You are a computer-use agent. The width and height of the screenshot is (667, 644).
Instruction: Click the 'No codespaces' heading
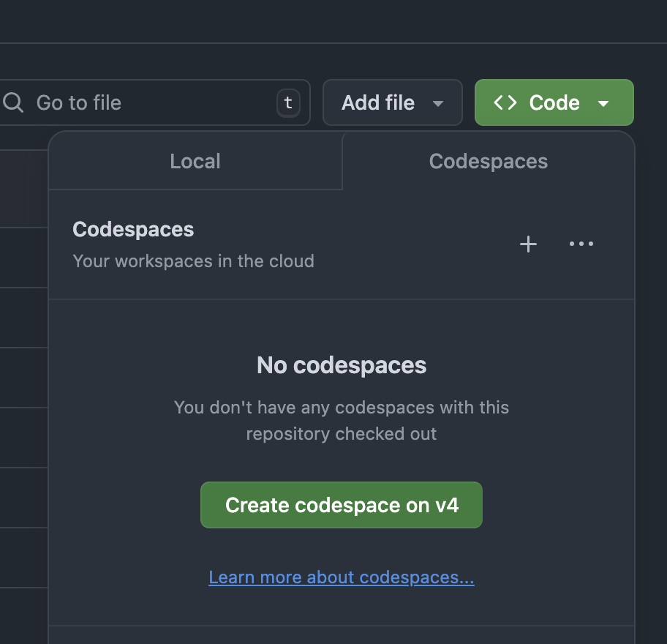pos(342,365)
